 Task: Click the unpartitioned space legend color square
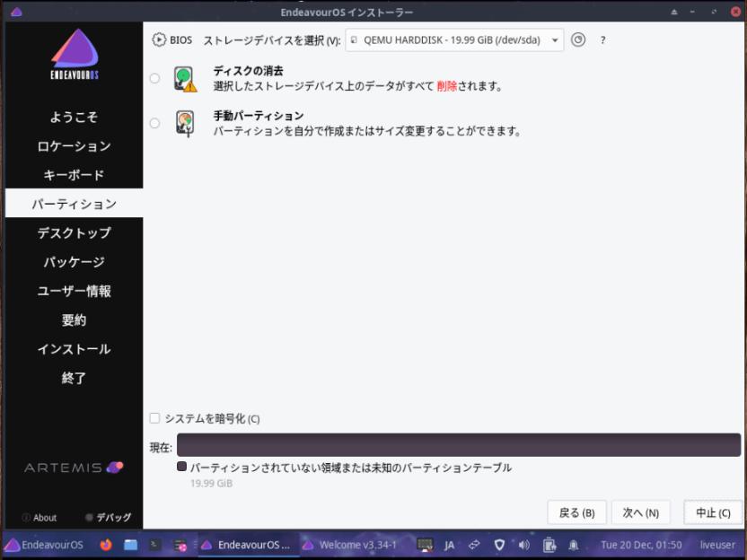181,467
